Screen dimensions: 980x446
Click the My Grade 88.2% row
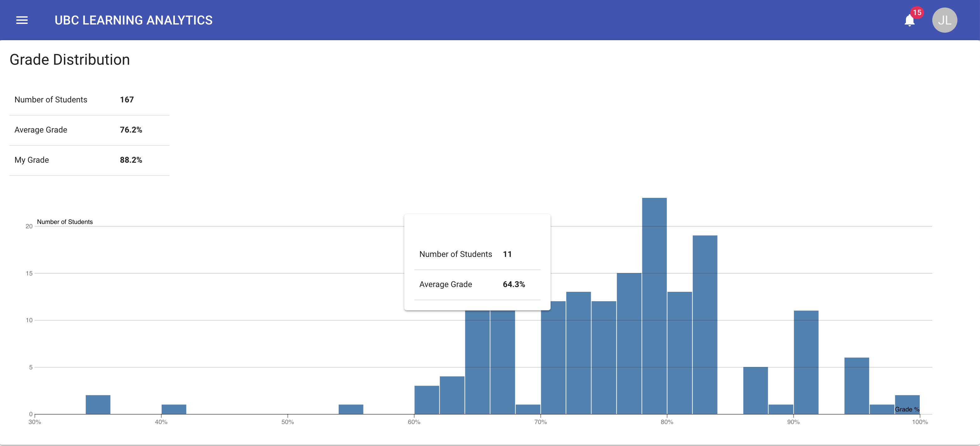(x=89, y=160)
